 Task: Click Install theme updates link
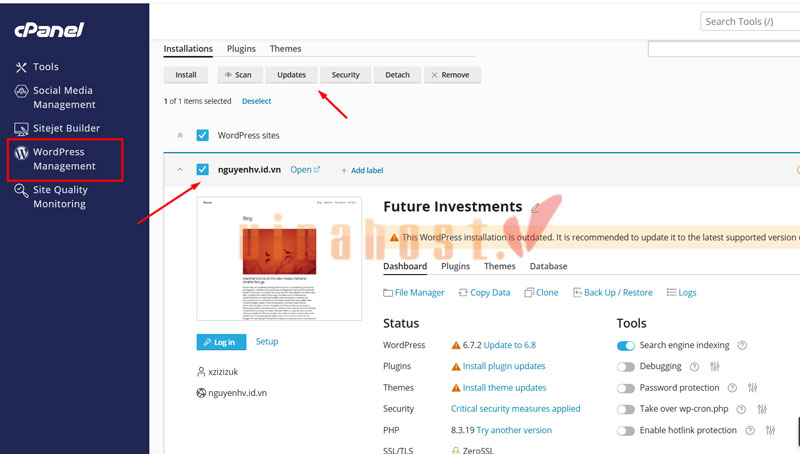(505, 388)
